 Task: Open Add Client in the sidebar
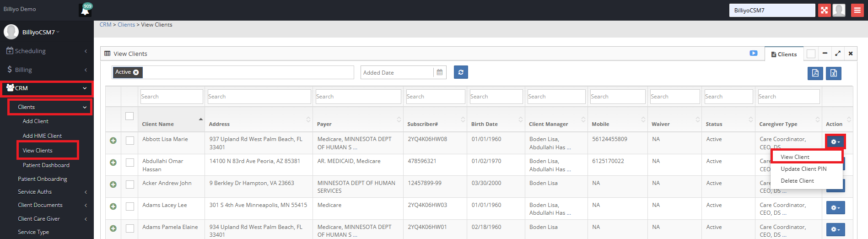[35, 121]
